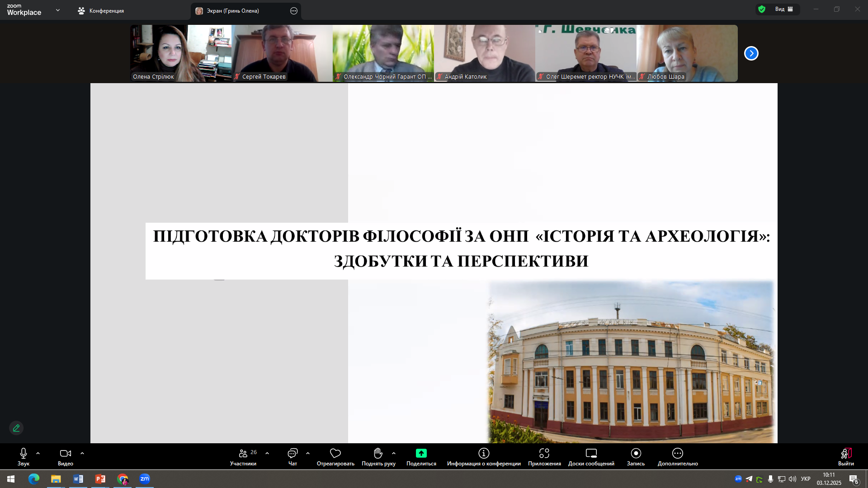Toggle Raise hand (Поднять руку)
This screenshot has height=488, width=868.
(x=378, y=456)
